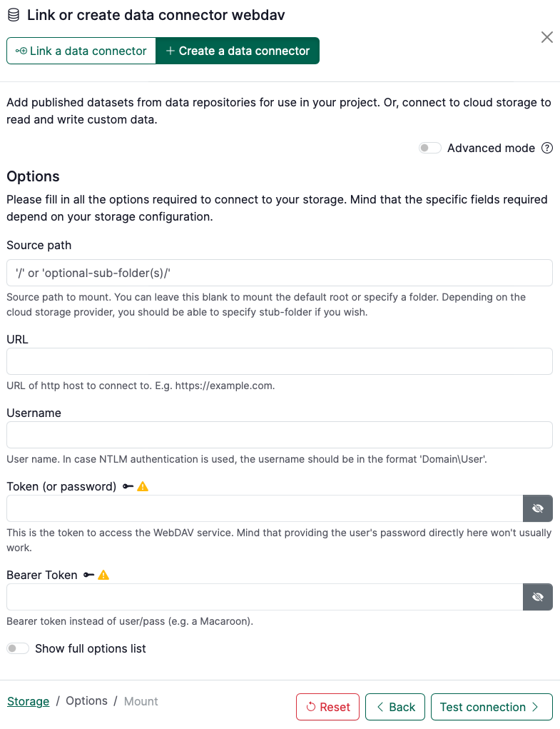560x729 pixels.
Task: Click the Advanced mode help question icon
Action: pyautogui.click(x=547, y=148)
